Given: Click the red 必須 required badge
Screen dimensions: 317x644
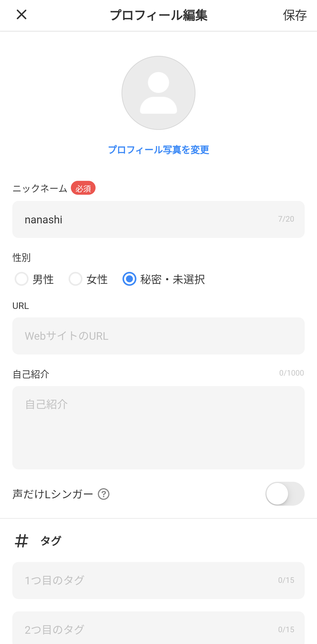Looking at the screenshot, I should coord(83,188).
